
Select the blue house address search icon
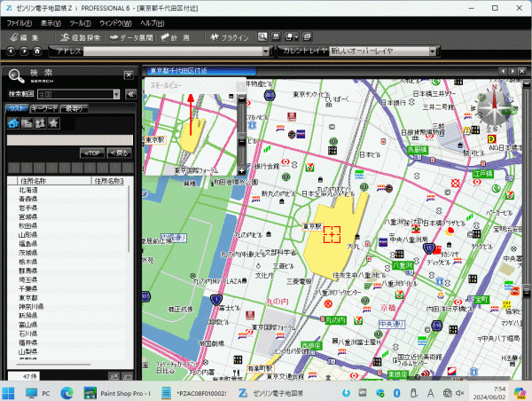click(x=13, y=123)
